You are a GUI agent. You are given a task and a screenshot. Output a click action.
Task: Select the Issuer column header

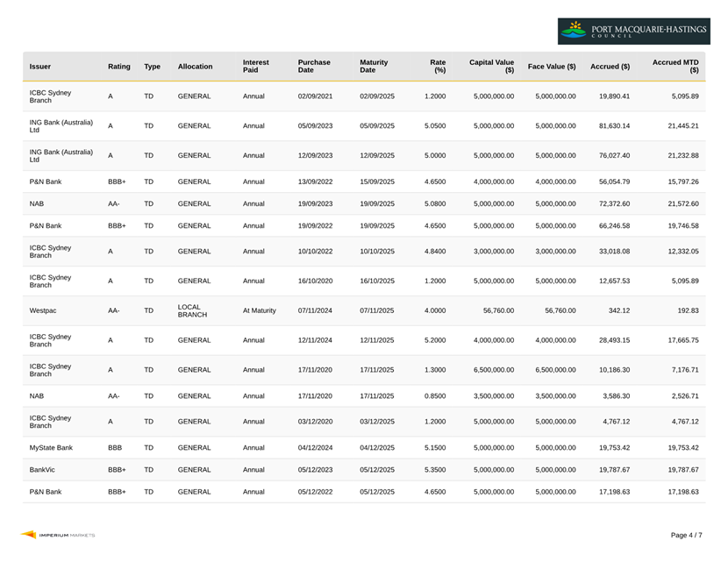click(x=40, y=67)
